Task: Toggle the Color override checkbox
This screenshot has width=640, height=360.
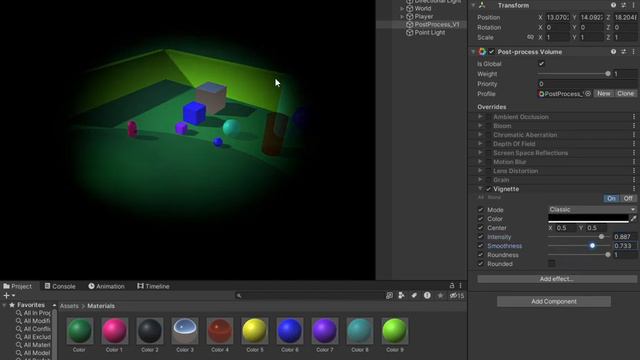Action: click(x=480, y=219)
